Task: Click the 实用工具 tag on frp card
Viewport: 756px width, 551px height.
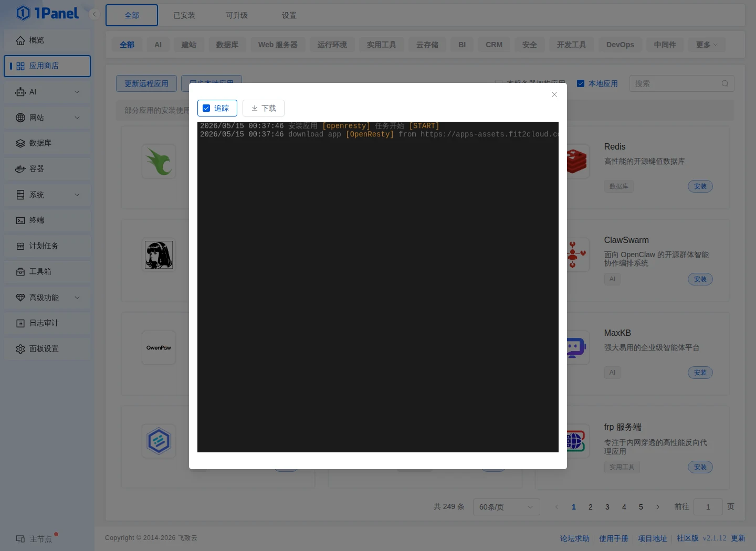Action: [622, 467]
